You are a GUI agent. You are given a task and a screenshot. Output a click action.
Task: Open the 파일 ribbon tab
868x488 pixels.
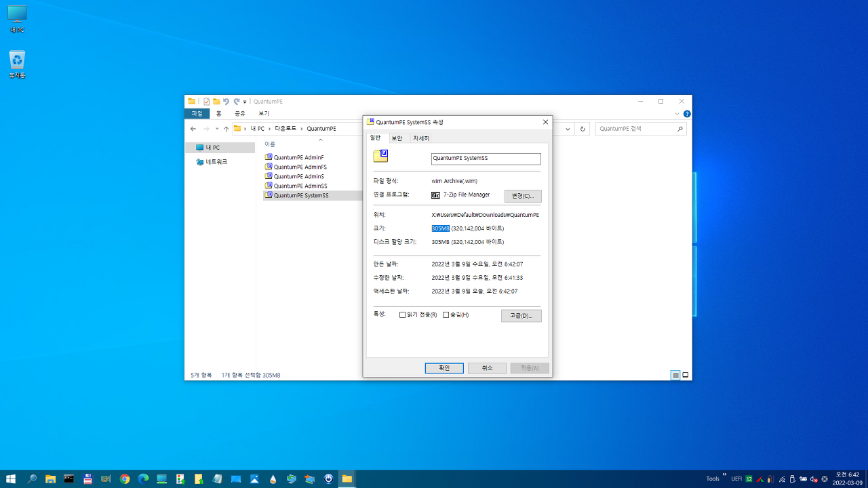point(197,114)
